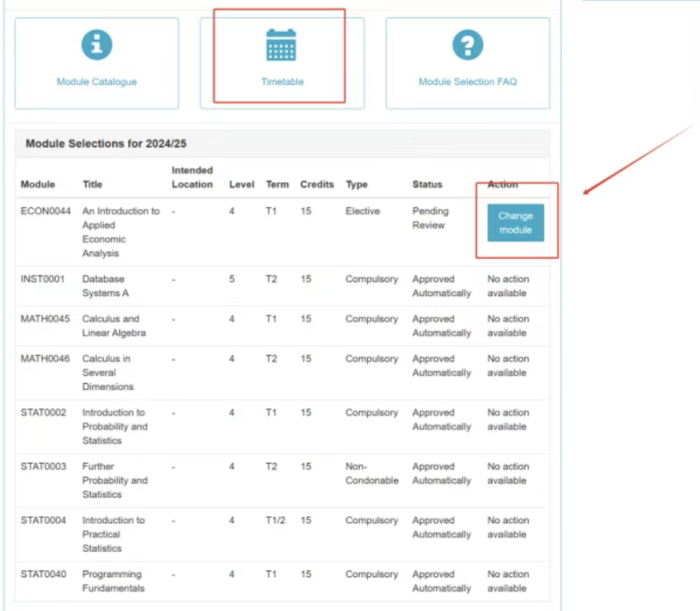Click the Module Selections for 2024/25 heading
The image size is (700, 611).
tap(110, 143)
